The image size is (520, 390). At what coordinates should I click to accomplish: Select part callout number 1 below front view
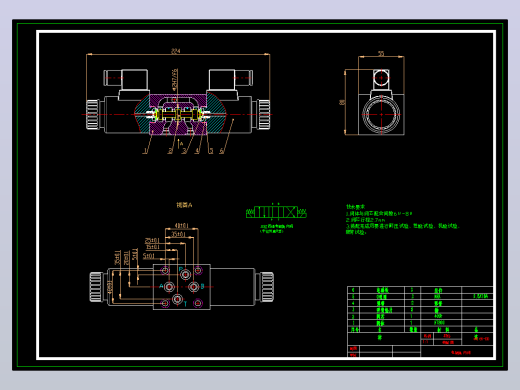145,151
